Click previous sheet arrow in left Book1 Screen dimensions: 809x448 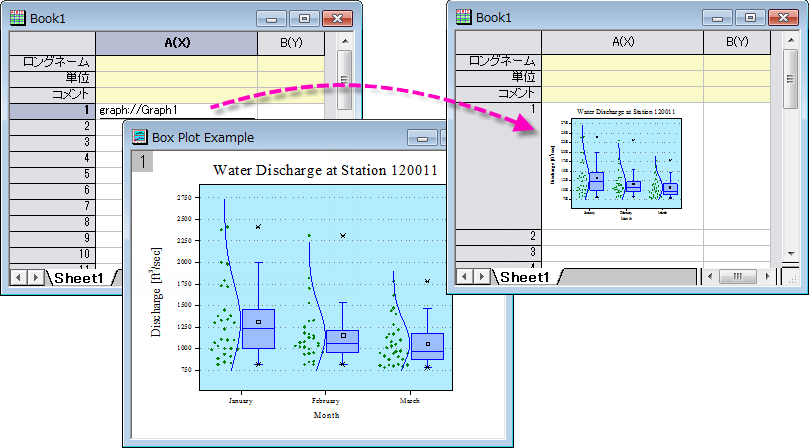click(19, 278)
